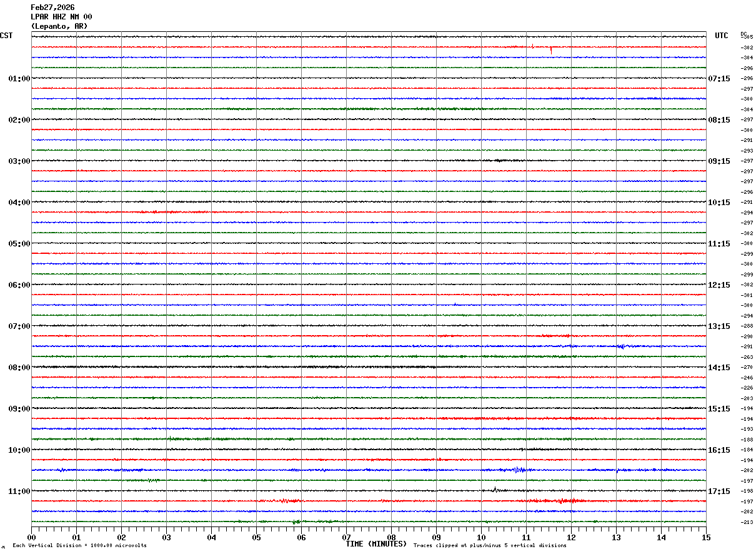Image resolution: width=756 pixels, height=554 pixels.
Task: Select minute tick label 09 on x-axis
Action: point(436,537)
